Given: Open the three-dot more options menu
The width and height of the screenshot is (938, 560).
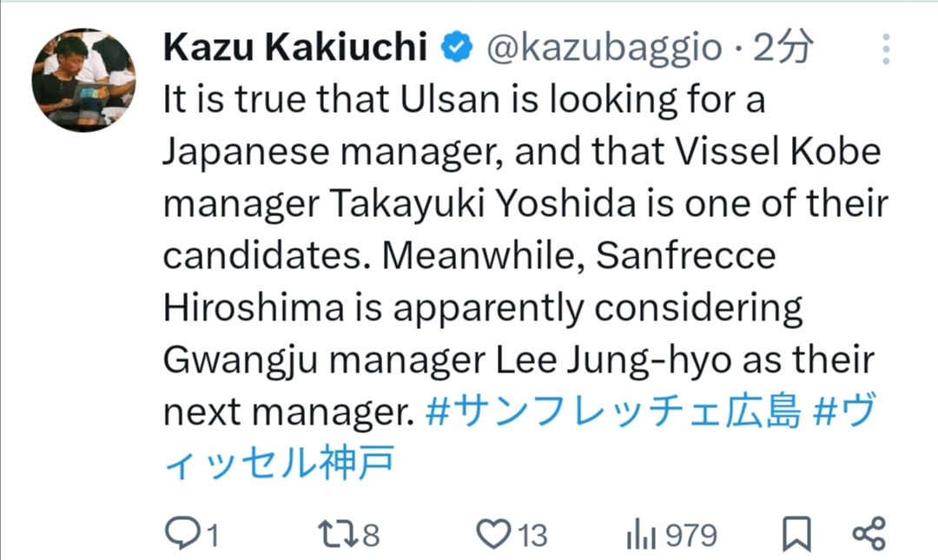Looking at the screenshot, I should [886, 49].
